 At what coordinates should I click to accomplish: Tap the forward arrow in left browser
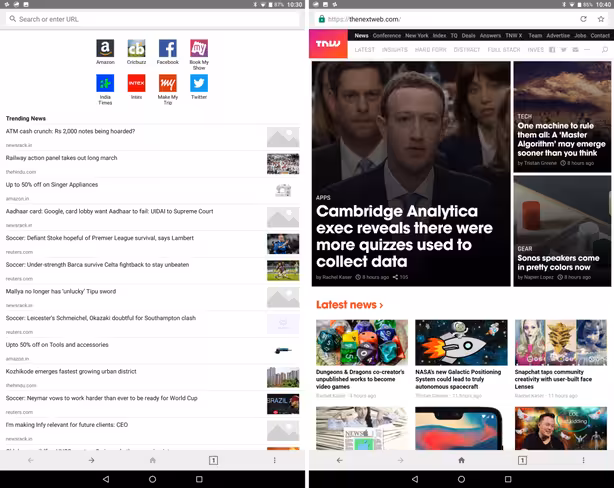[x=91, y=460]
